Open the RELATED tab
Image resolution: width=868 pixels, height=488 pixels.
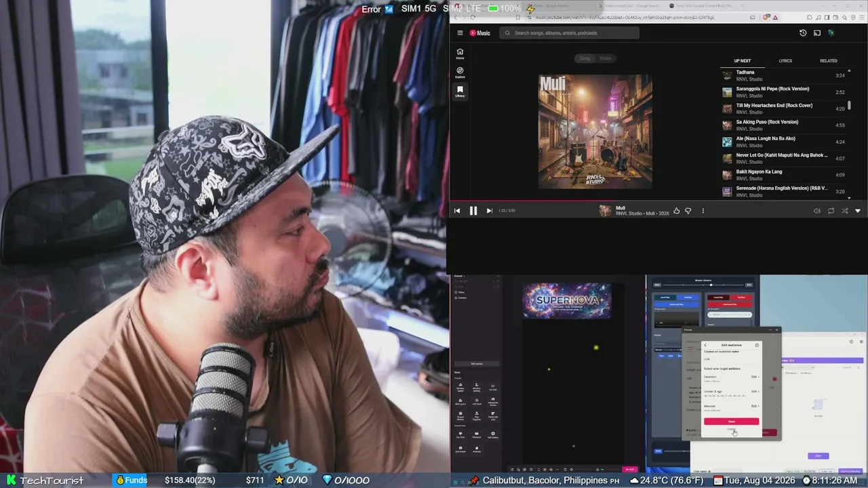829,61
